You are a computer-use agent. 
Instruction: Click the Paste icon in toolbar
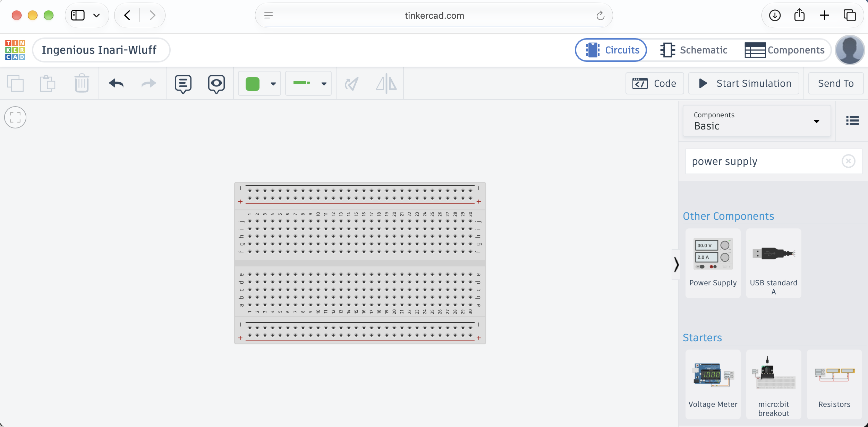click(48, 83)
